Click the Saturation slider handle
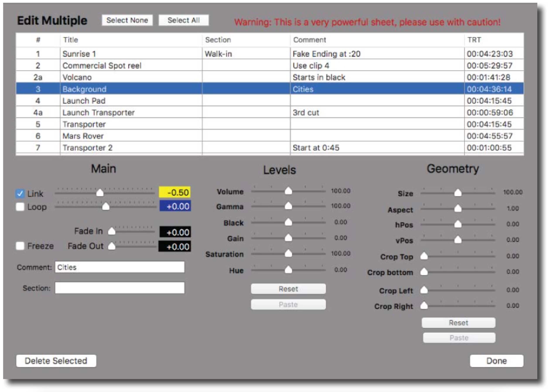Screen dimensions: 549x392 point(288,253)
